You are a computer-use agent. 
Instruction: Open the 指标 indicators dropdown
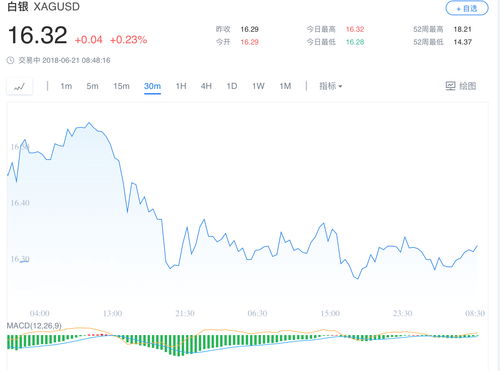[x=331, y=86]
